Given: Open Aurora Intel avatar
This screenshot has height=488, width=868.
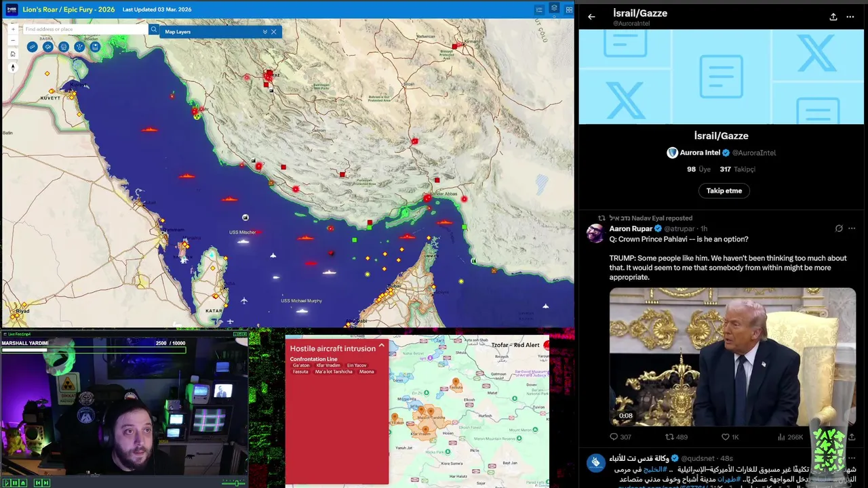Looking at the screenshot, I should pyautogui.click(x=672, y=153).
